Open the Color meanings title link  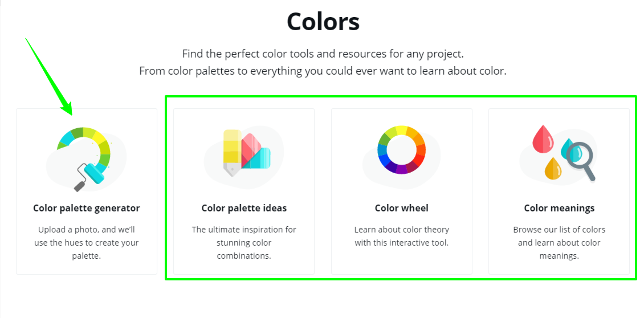[559, 208]
